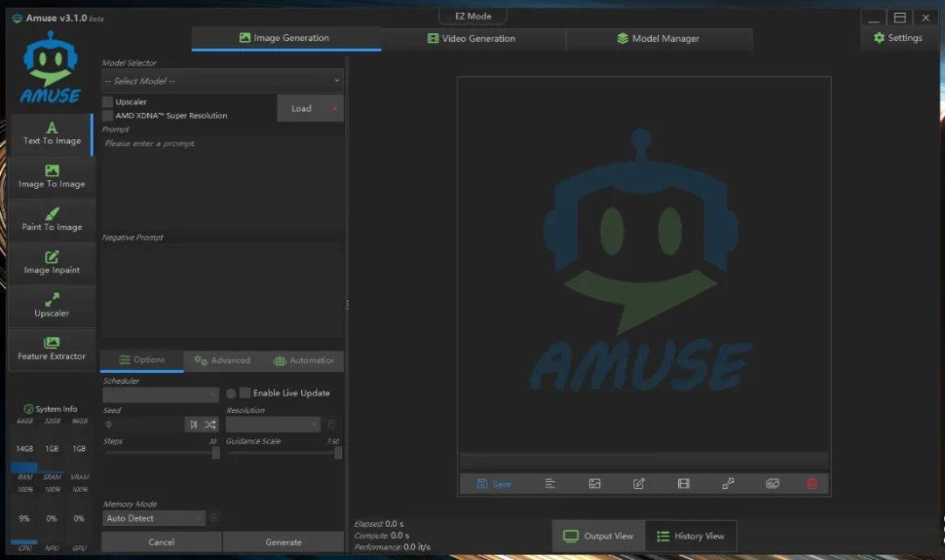Open the Feature Extractor tool

click(52, 348)
